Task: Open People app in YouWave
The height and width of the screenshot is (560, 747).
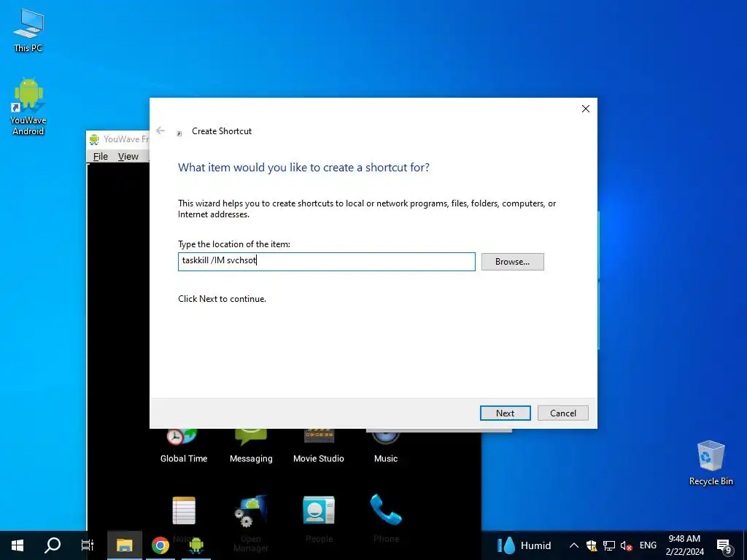Action: click(319, 519)
